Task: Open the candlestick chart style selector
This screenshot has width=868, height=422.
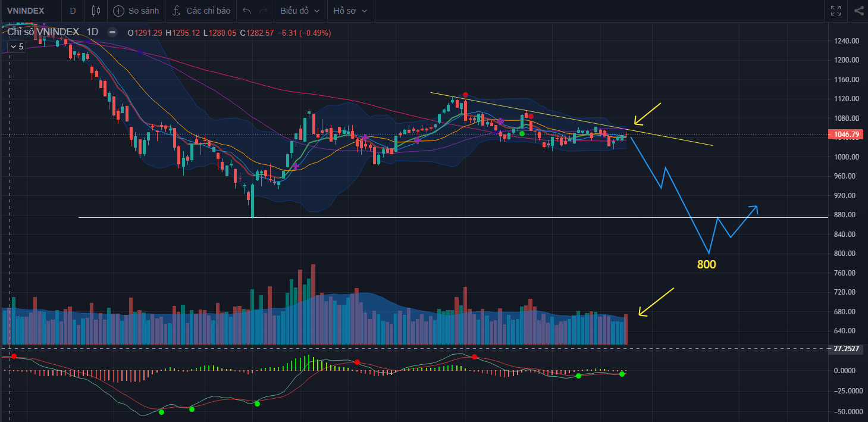Action: (x=96, y=11)
